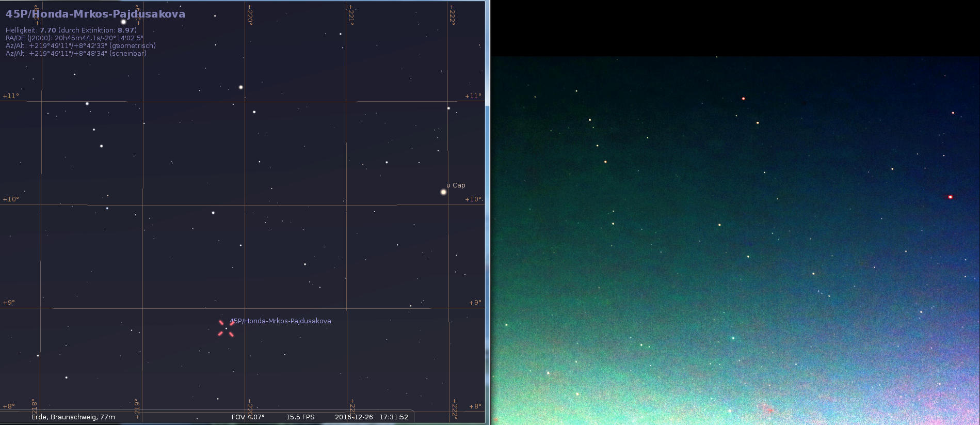980x425 pixels.
Task: Click the comet marker with red crosshairs
Action: coord(226,328)
